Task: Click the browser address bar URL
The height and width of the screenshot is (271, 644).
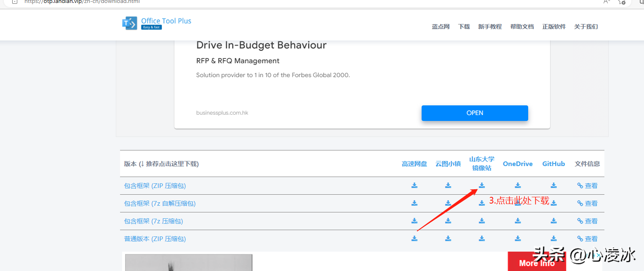Action: click(82, 2)
